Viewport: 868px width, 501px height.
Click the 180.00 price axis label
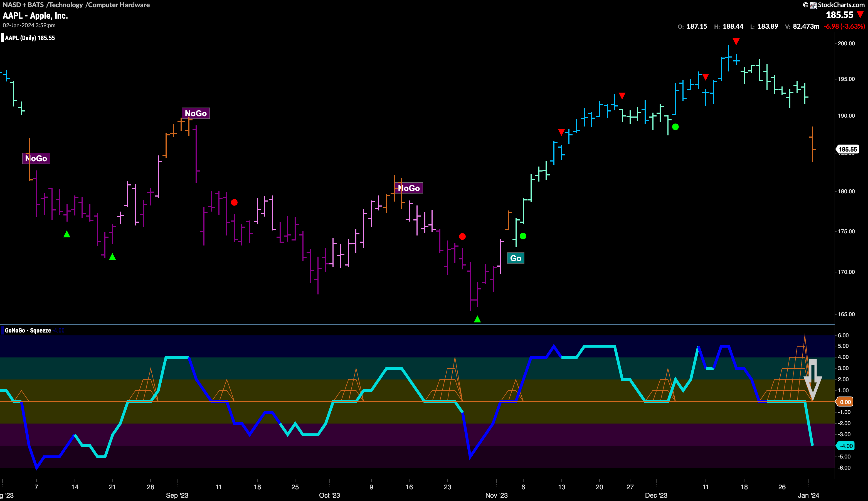tap(846, 191)
